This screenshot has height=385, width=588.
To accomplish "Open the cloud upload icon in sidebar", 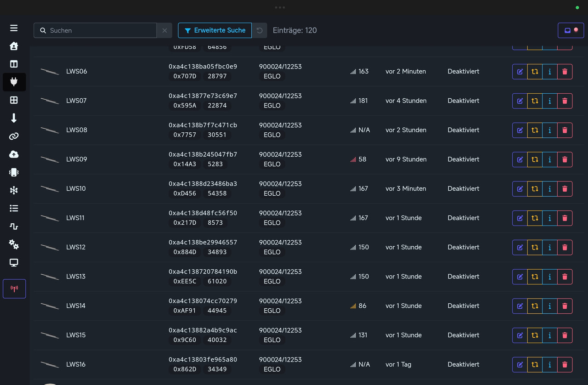I will tap(14, 154).
